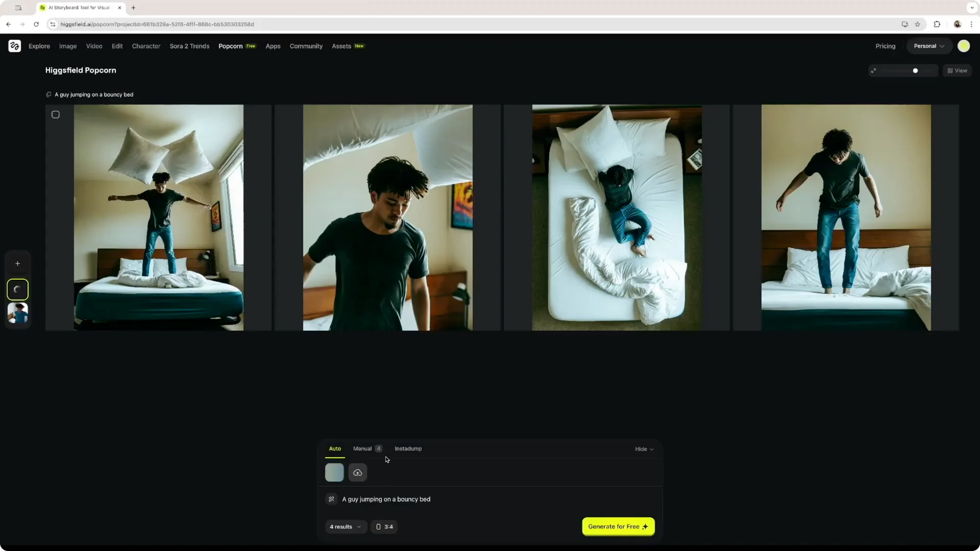Collapse the panel with Hide chevron

643,449
